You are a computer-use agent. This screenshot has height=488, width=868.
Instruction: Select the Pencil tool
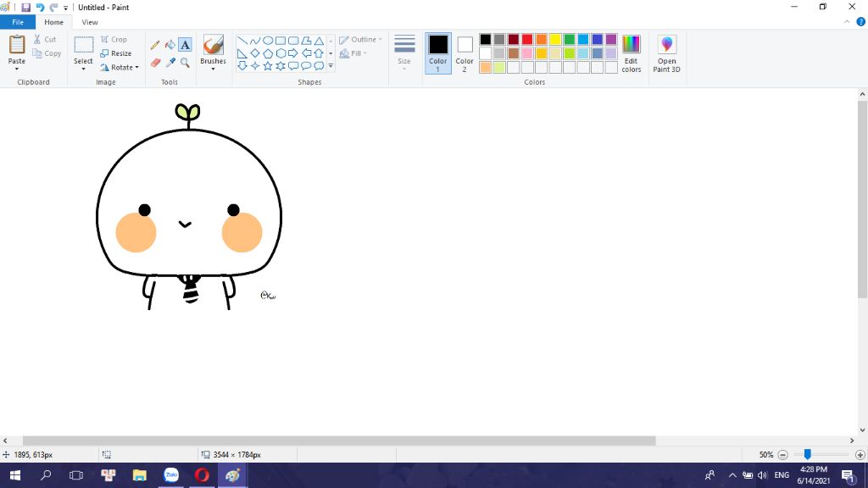156,45
